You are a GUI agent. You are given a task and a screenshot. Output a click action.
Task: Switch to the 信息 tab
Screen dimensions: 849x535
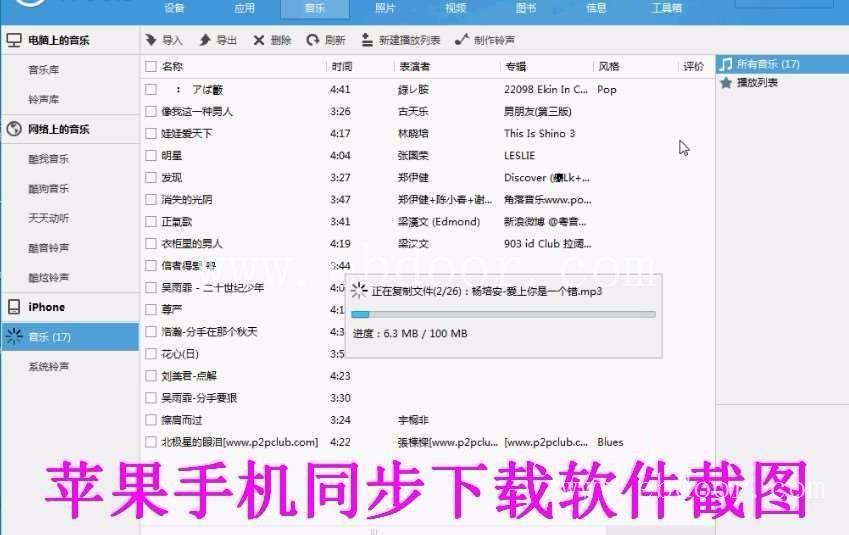pos(596,8)
